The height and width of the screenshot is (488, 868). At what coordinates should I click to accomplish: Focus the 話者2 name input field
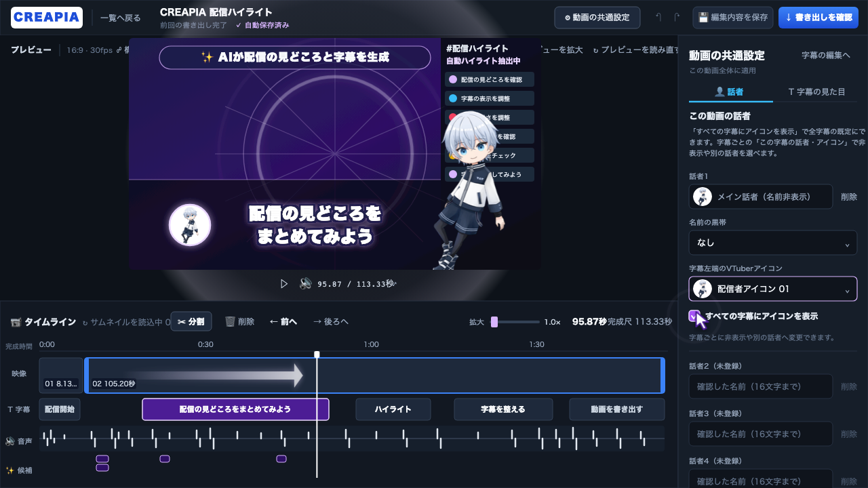[x=761, y=386]
